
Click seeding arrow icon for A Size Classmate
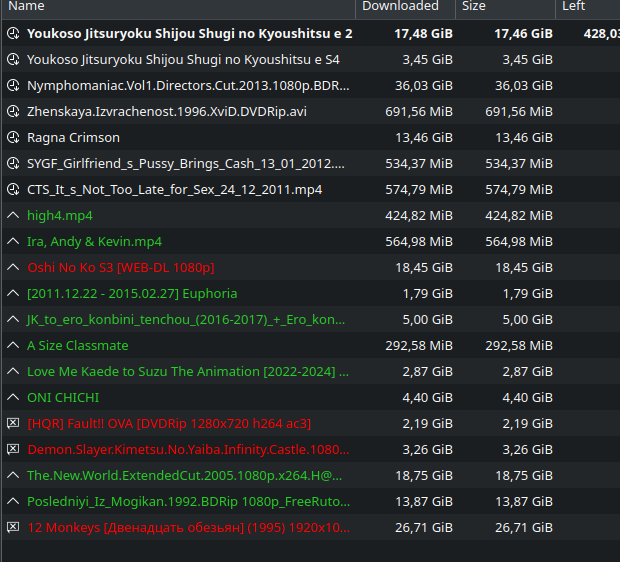tap(13, 345)
